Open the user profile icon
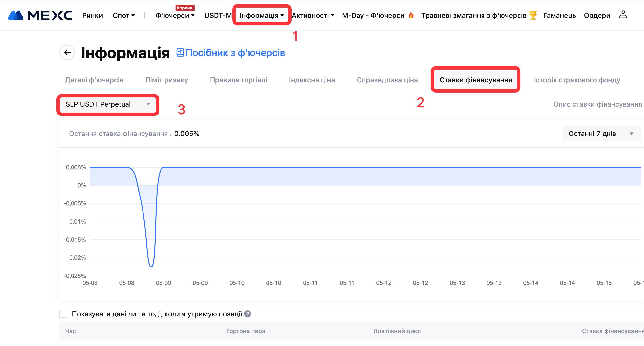The height and width of the screenshot is (346, 644). (x=623, y=15)
